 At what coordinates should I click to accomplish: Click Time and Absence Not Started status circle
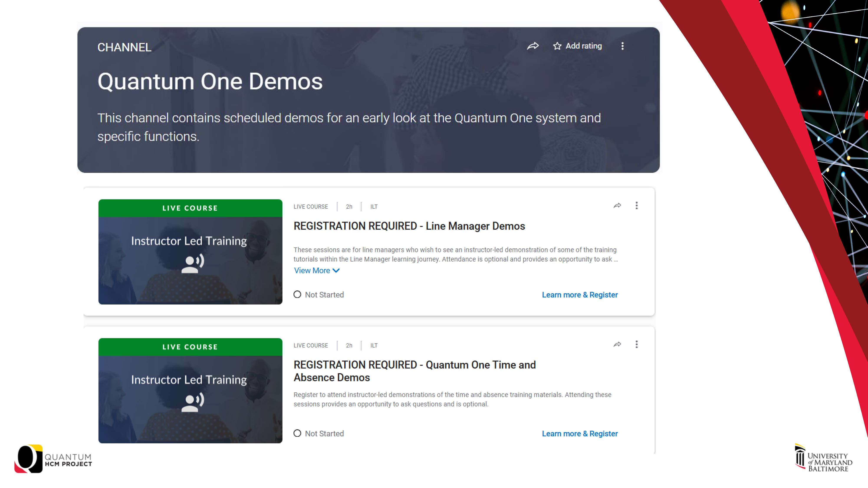point(297,433)
